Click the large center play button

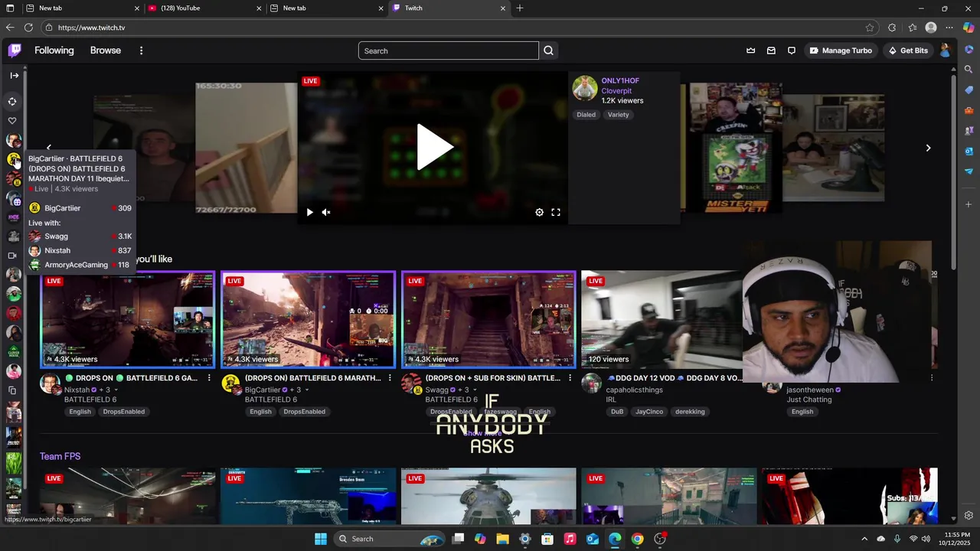434,147
